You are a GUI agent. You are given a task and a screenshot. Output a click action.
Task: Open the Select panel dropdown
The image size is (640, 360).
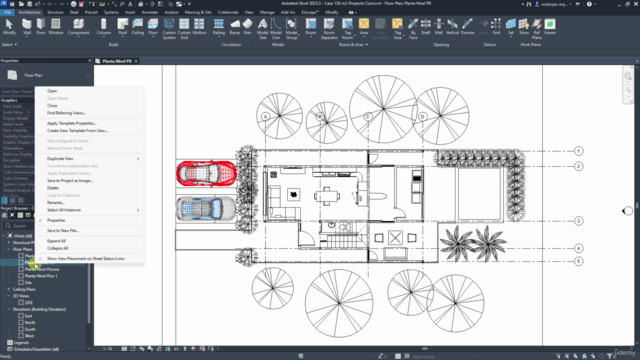pyautogui.click(x=9, y=44)
